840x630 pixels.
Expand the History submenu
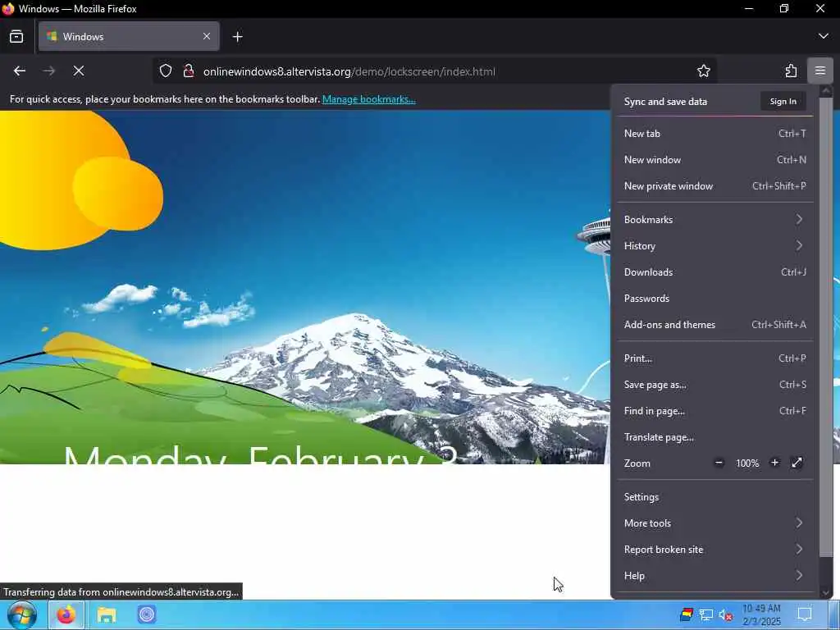pyautogui.click(x=714, y=246)
